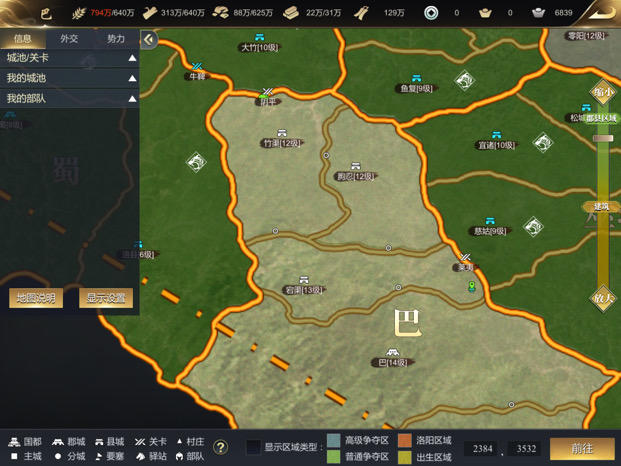Click the 洛阳区域 orange color swatch
Image resolution: width=621 pixels, height=466 pixels.
click(x=405, y=440)
